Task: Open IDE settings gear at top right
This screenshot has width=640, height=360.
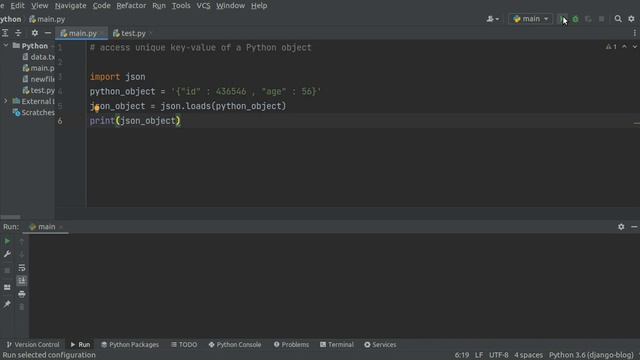Action: [631, 19]
